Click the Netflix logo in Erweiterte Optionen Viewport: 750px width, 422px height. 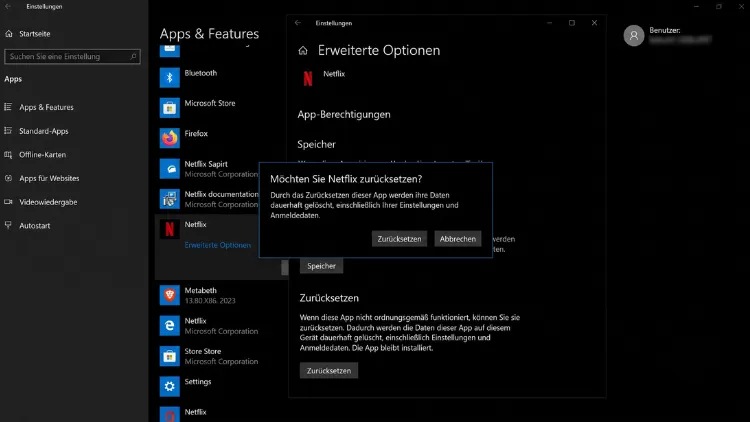[308, 78]
